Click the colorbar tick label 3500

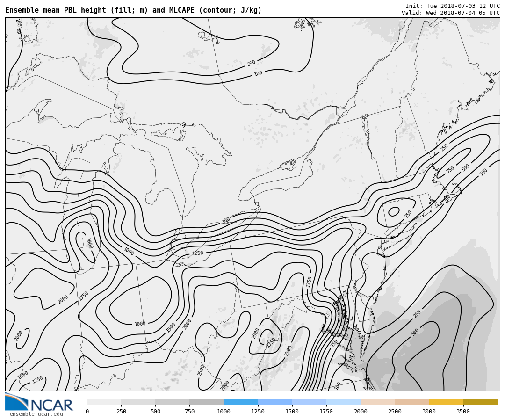click(x=463, y=411)
